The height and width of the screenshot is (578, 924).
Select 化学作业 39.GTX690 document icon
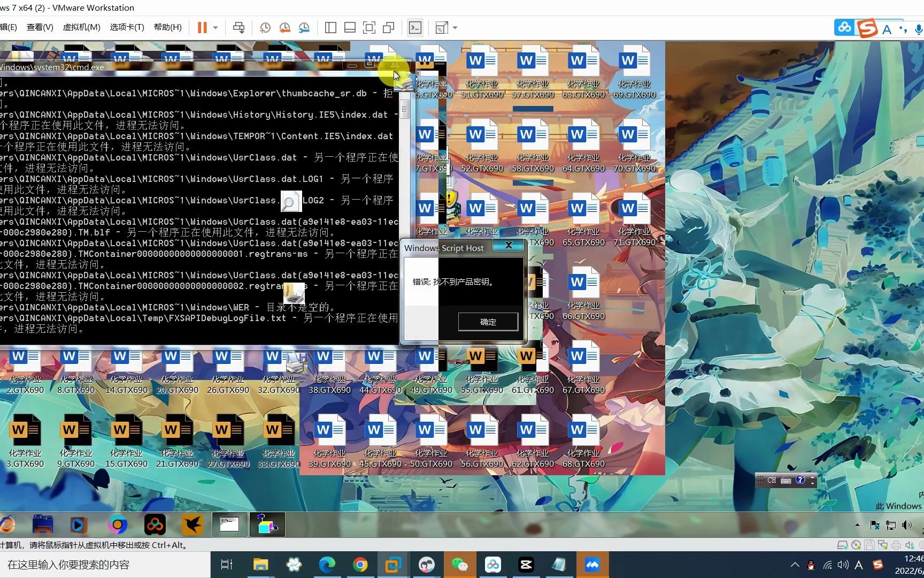[329, 442]
